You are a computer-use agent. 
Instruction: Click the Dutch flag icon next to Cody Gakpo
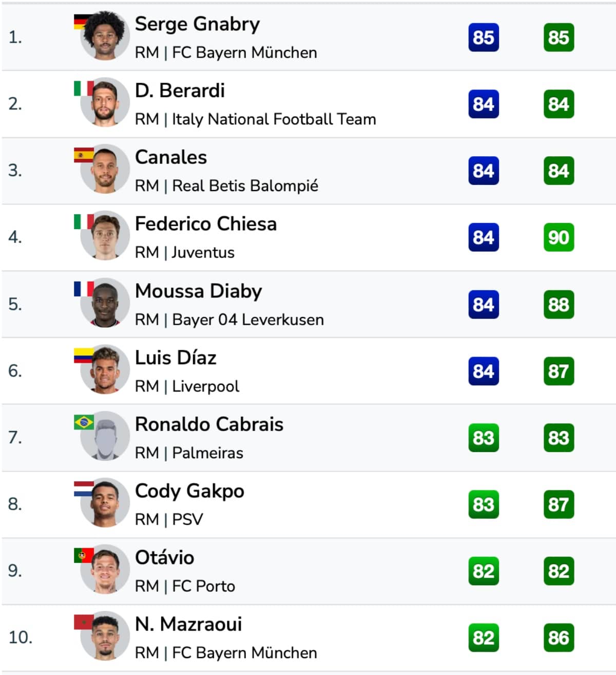(x=84, y=489)
